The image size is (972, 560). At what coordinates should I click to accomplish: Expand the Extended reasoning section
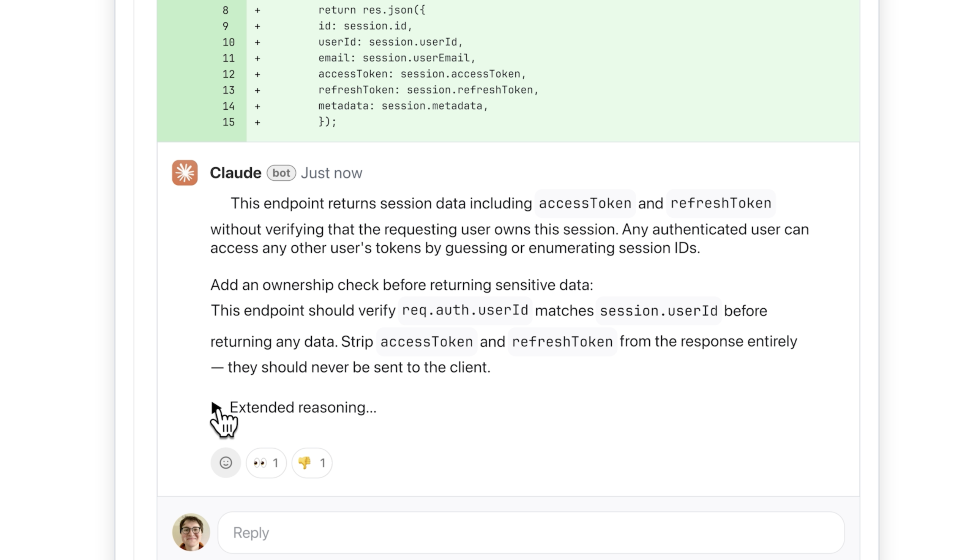click(x=302, y=407)
